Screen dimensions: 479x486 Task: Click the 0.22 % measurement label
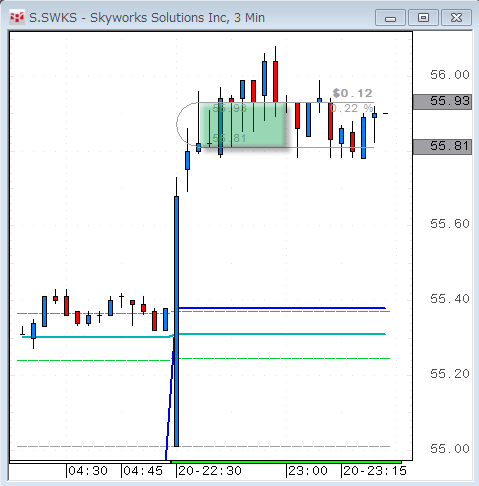(x=351, y=108)
